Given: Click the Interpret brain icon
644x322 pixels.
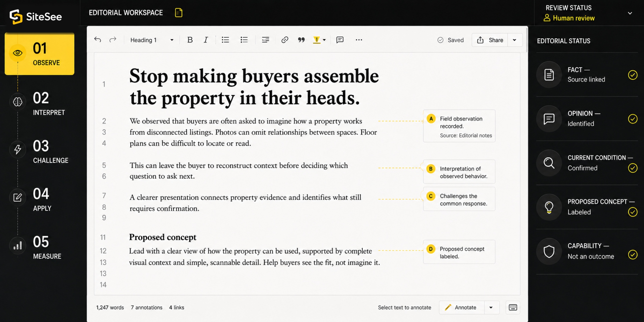Looking at the screenshot, I should [18, 102].
